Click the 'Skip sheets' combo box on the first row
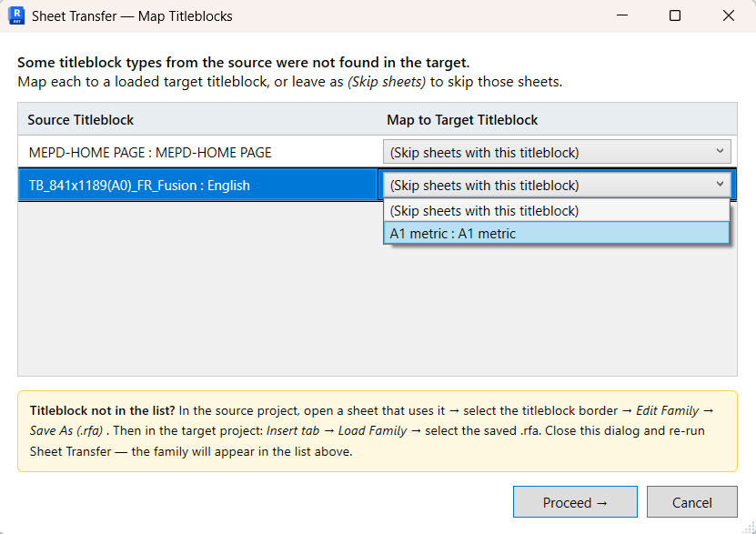756x534 pixels. pos(557,151)
